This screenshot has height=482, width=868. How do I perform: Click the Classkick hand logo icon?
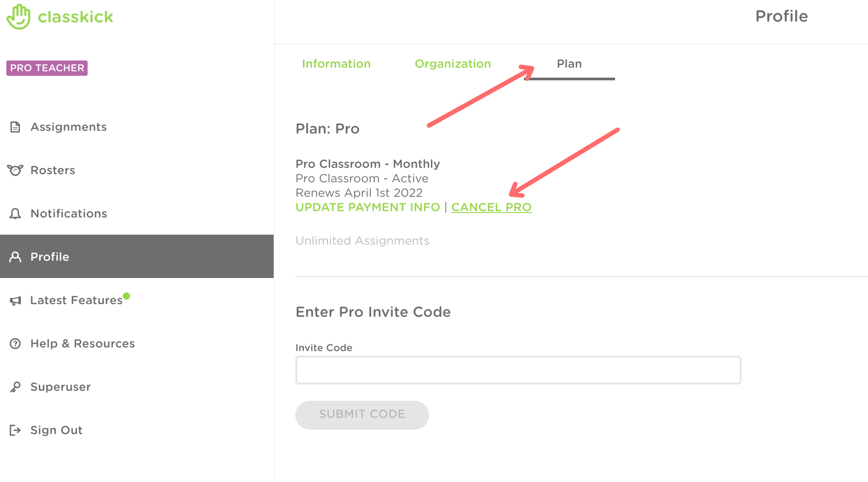pos(19,17)
